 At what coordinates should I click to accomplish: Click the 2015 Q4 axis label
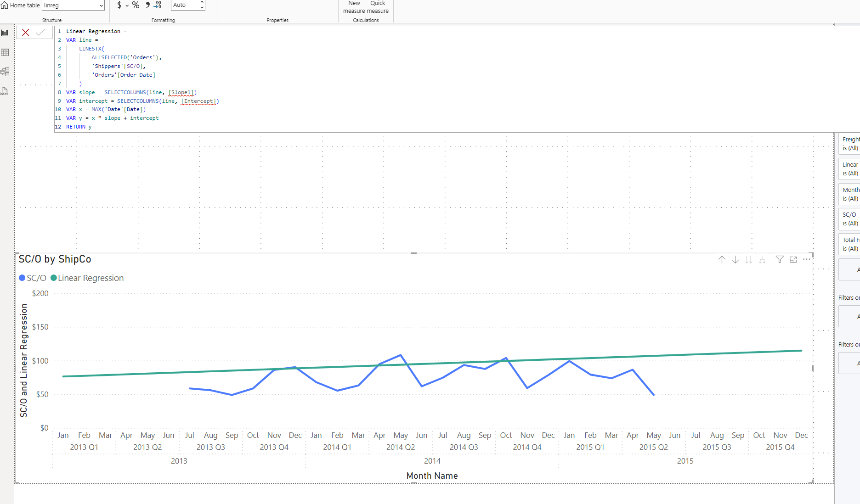(780, 447)
